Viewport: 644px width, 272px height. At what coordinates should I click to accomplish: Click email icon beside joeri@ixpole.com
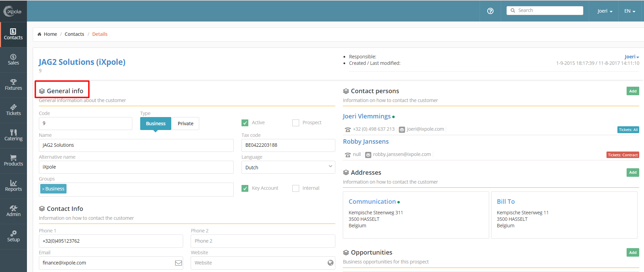click(x=402, y=130)
